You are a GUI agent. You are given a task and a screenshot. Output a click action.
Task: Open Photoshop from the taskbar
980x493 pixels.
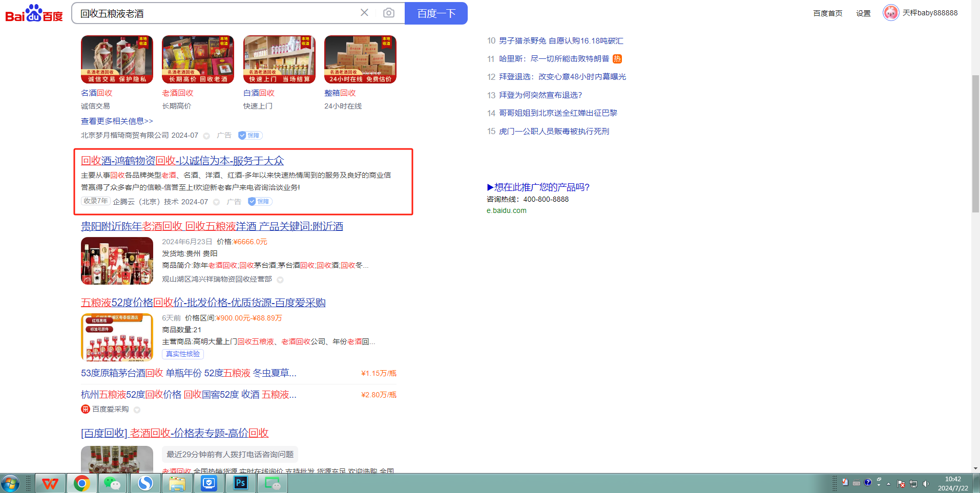[240, 483]
